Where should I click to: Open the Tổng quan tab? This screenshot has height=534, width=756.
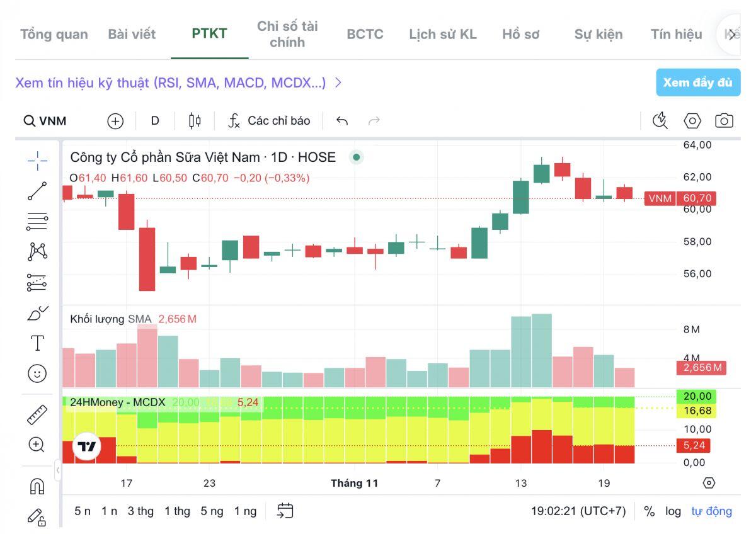point(54,34)
